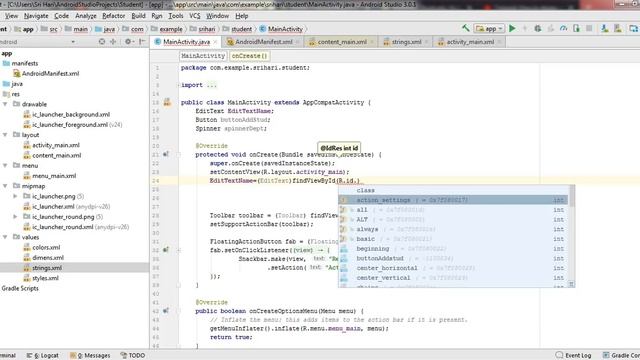Screen dimensions: 640x360
Task: Collapse the drawable folder
Action: pos(5,104)
